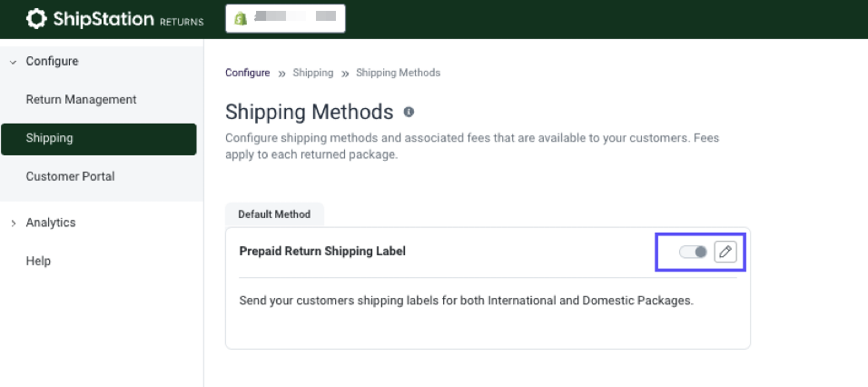Select the Shipping sidebar item
The width and height of the screenshot is (868, 387).
(x=99, y=139)
